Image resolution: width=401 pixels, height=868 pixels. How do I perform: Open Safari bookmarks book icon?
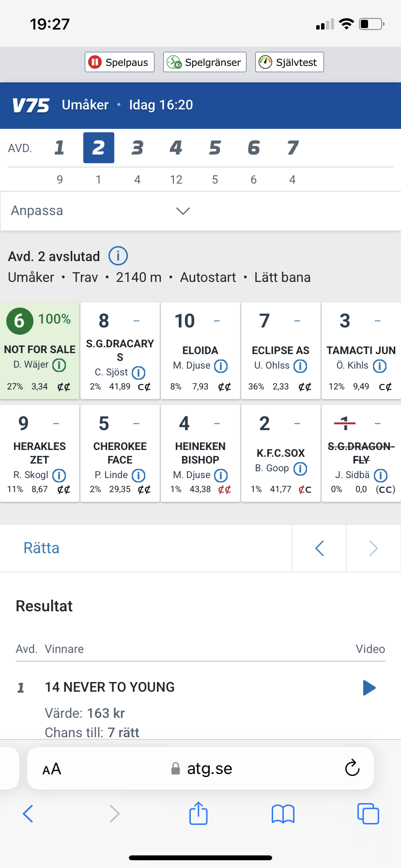click(283, 814)
